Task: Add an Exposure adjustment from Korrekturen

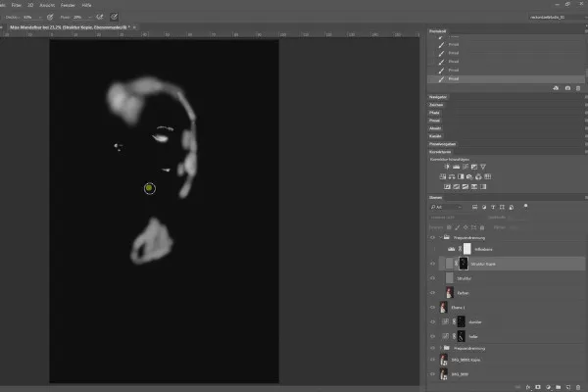Action: [x=474, y=167]
